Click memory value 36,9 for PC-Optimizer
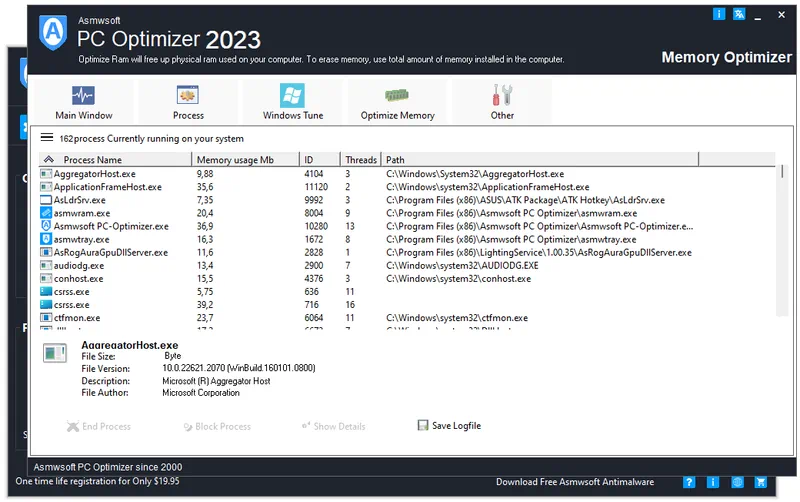This screenshot has height=502, width=800. pyautogui.click(x=205, y=226)
